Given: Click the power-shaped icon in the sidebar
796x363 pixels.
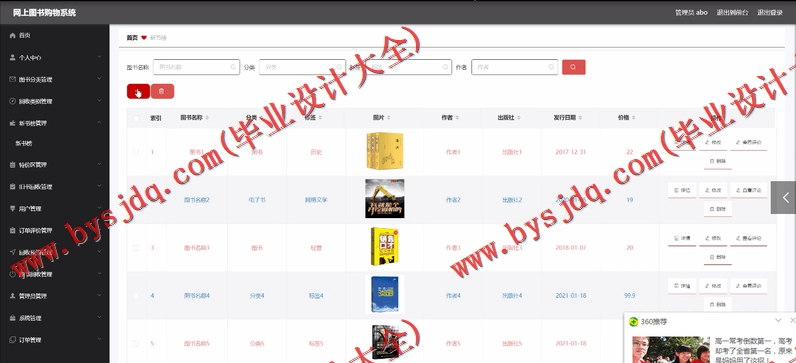Looking at the screenshot, I should pos(13,274).
